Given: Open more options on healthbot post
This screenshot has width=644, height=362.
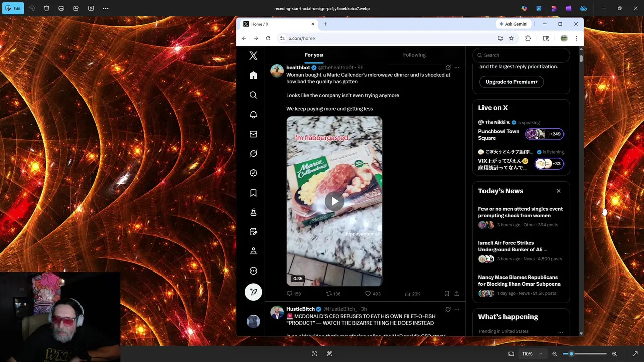Looking at the screenshot, I should click(457, 68).
